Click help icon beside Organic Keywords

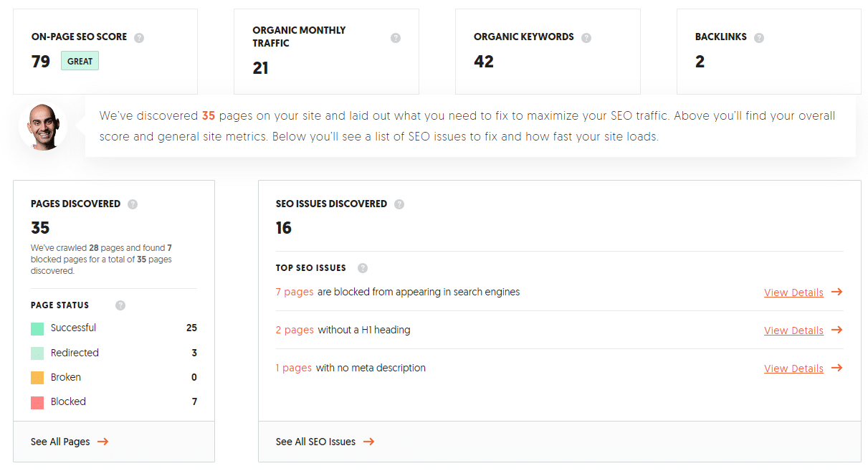(586, 37)
